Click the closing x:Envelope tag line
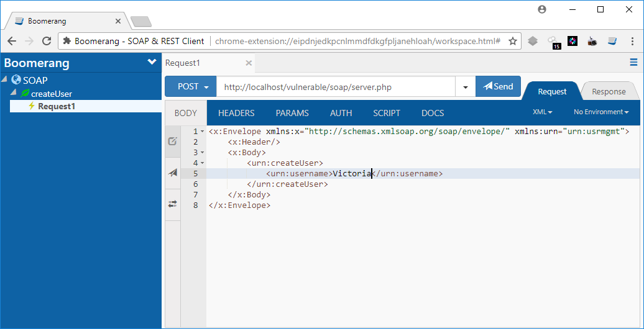Viewport: 644px width, 329px height. coord(239,205)
